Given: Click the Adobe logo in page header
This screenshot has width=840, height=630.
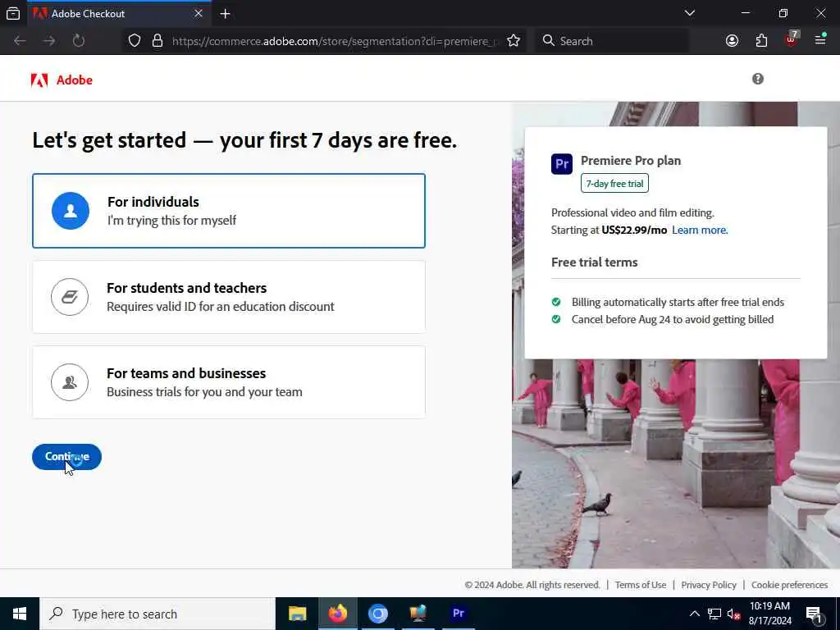Looking at the screenshot, I should [62, 80].
